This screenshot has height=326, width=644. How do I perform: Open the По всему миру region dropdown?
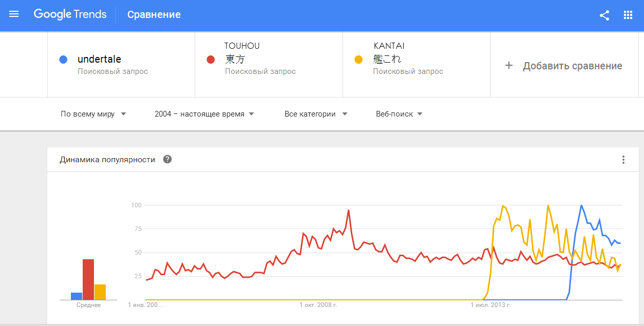tap(93, 114)
